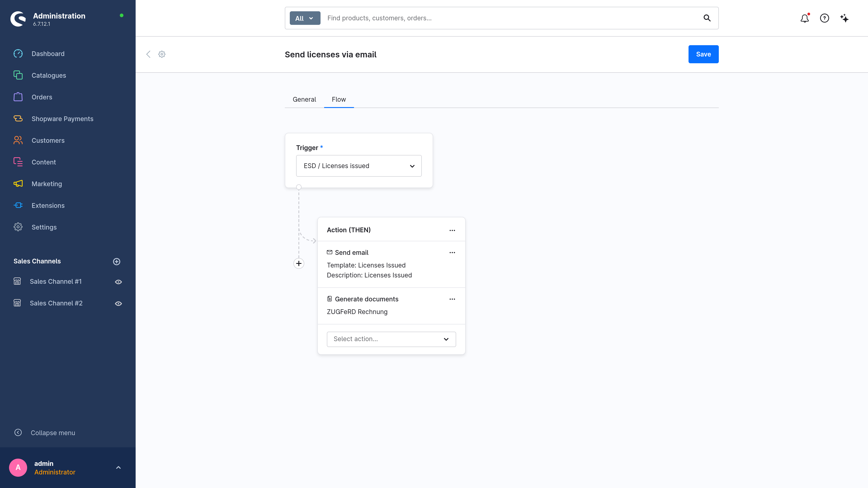This screenshot has width=868, height=488.
Task: Click the Shopware Payments icon
Action: [18, 119]
